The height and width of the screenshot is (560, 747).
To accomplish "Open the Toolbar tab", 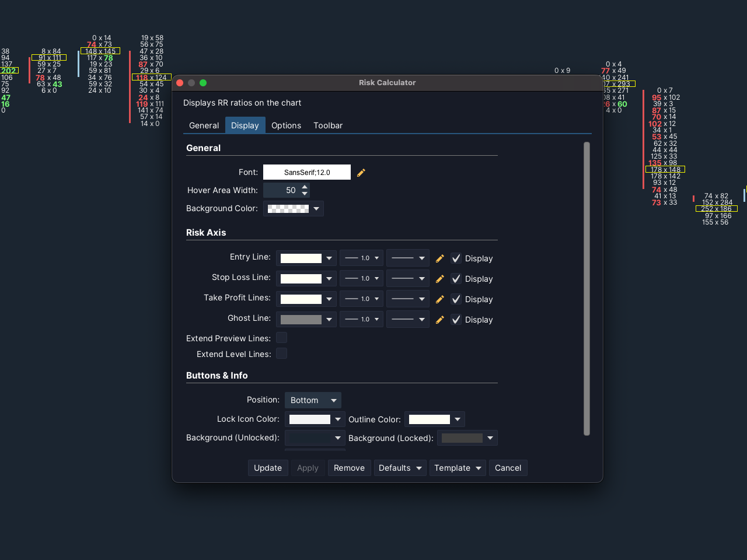I will pyautogui.click(x=328, y=125).
